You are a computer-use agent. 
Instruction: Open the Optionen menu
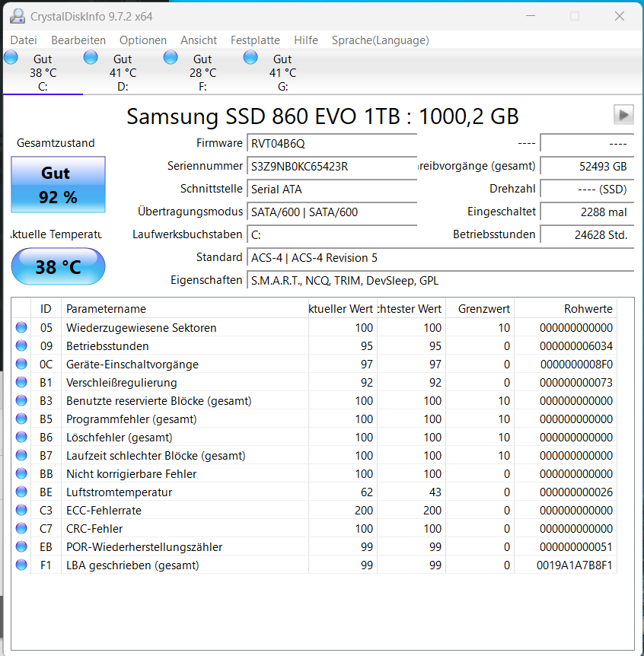(142, 40)
